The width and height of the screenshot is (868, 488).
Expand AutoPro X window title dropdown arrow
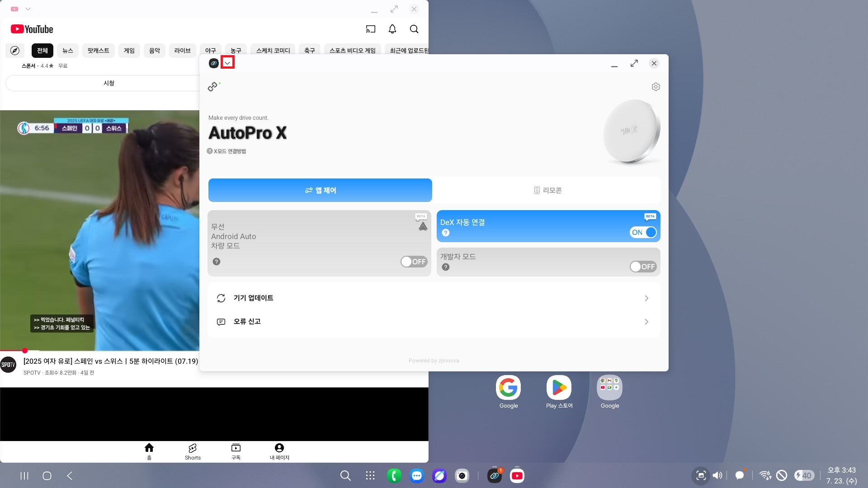(227, 63)
